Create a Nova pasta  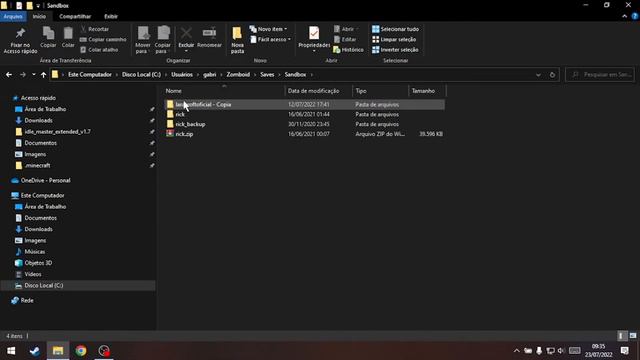(237, 40)
